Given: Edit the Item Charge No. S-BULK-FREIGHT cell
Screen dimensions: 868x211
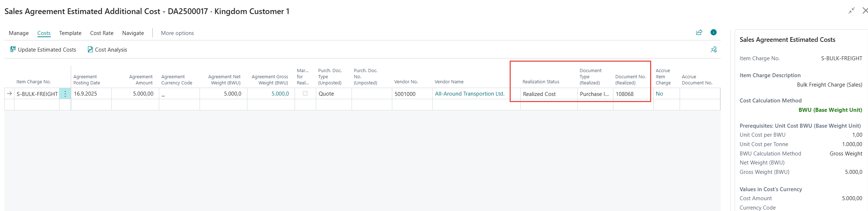Looking at the screenshot, I should pos(37,94).
